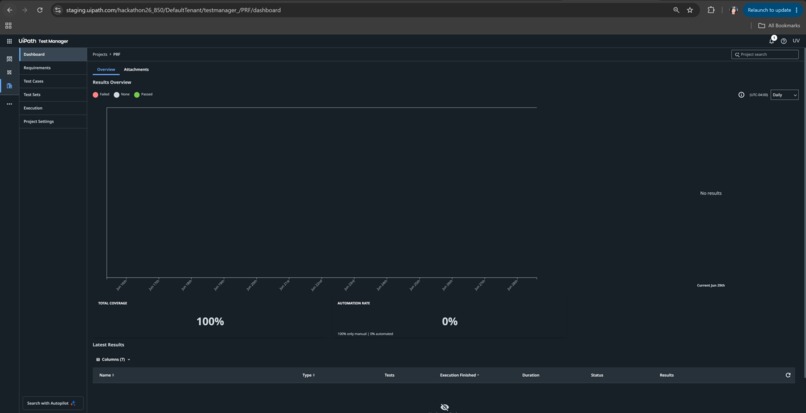The width and height of the screenshot is (806, 413).
Task: Select the highlighted project icon in left rail
Action: tap(9, 85)
